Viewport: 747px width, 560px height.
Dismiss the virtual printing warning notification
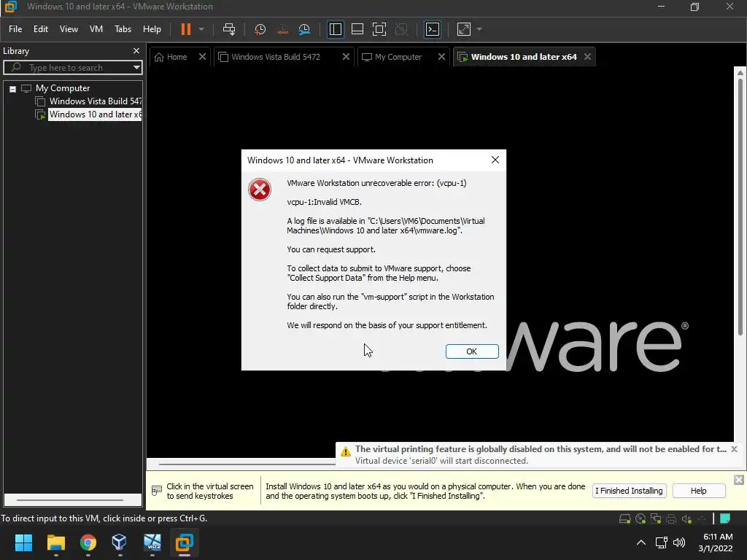734,449
